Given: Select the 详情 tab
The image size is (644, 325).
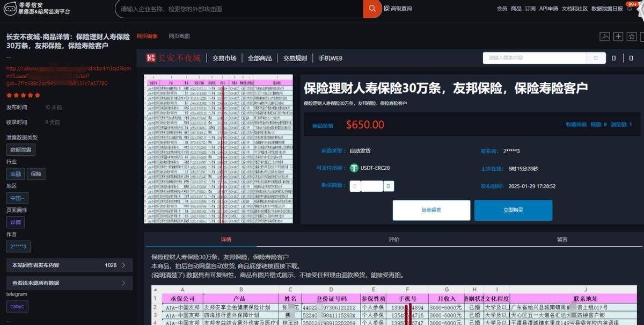Looking at the screenshot, I should [x=226, y=240].
